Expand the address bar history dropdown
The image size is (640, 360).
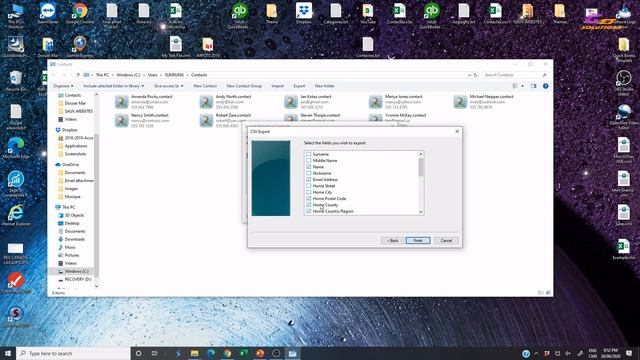click(x=469, y=75)
